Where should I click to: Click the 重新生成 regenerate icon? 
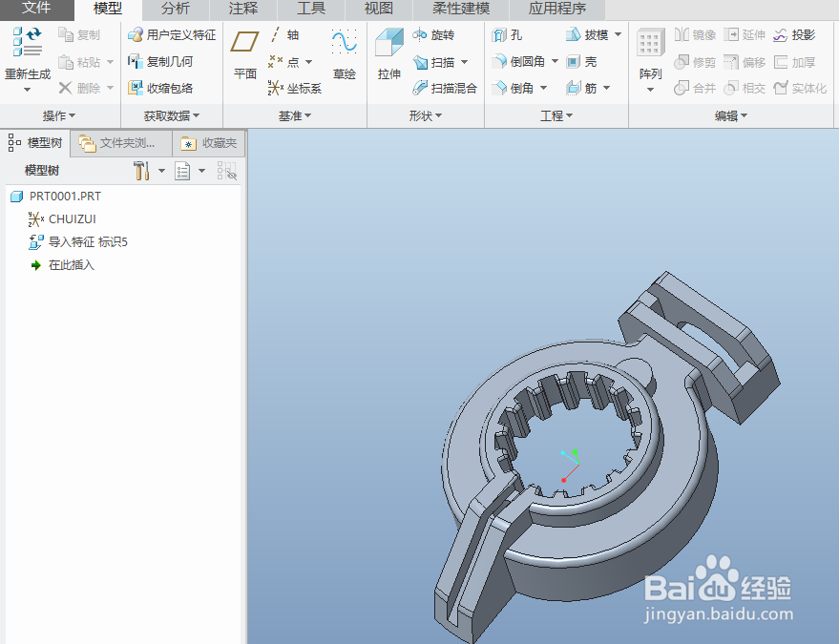tap(28, 42)
